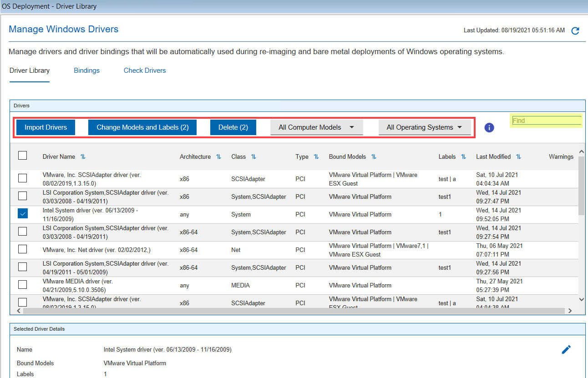This screenshot has height=378, width=588.
Task: Click the blue info icon
Action: point(489,128)
